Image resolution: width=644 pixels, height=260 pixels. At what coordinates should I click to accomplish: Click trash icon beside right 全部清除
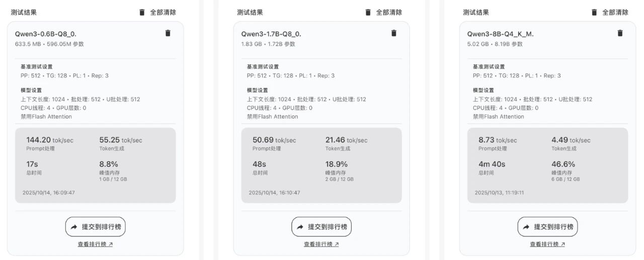[594, 12]
